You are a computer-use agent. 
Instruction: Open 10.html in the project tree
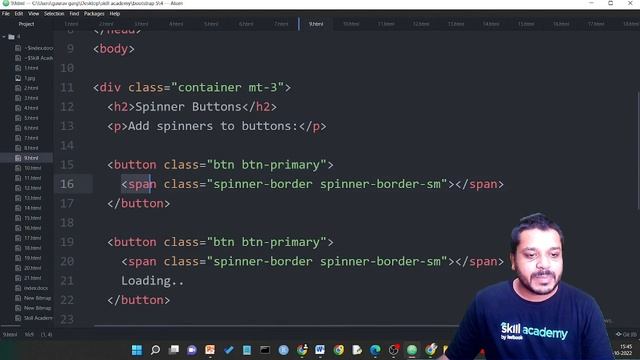(32, 168)
